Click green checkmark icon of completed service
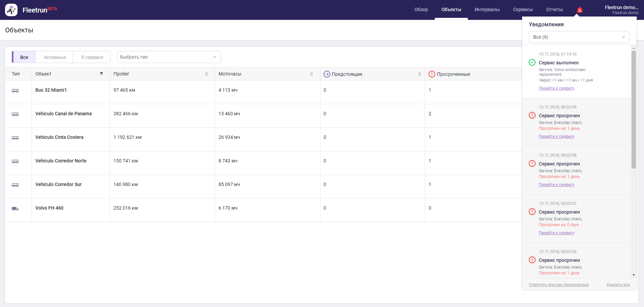644x307 pixels. pos(532,62)
